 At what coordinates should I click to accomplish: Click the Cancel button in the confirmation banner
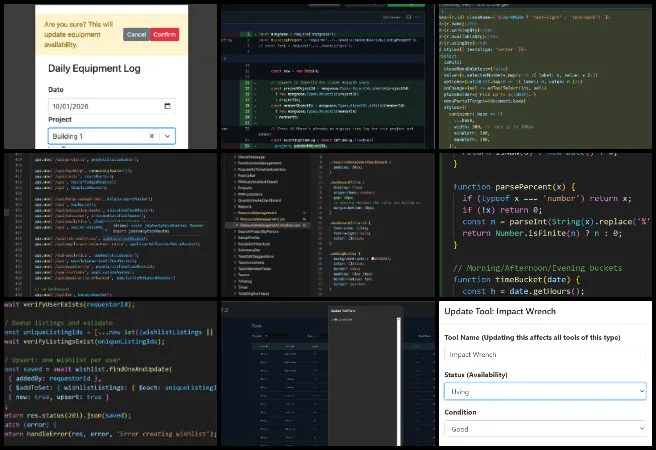pos(136,34)
